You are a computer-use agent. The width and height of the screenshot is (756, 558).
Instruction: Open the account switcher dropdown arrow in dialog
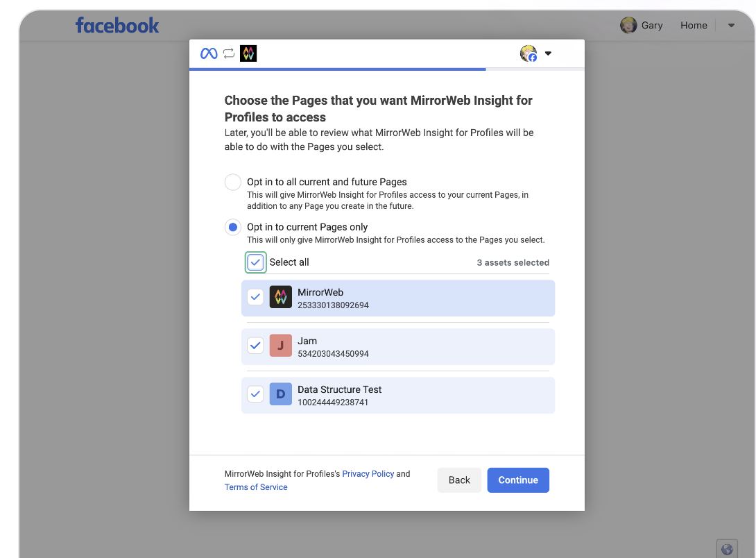548,53
